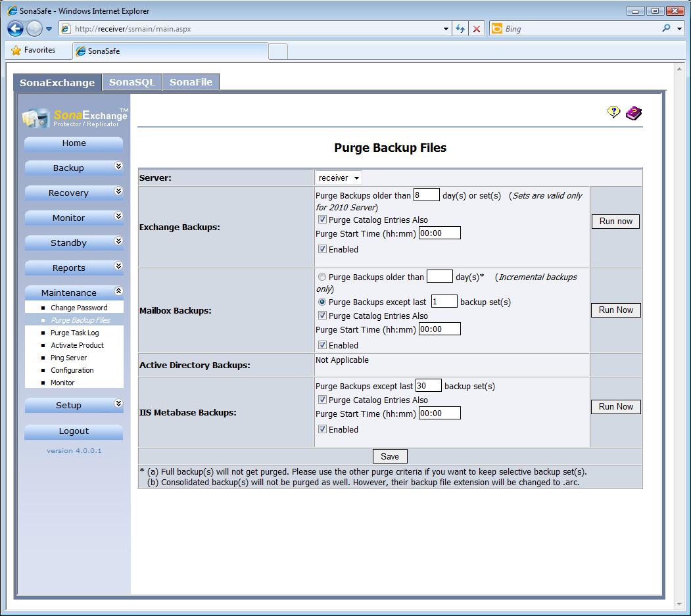Screen dimensions: 691x616
Task: Click the Stop loading X icon
Action: (477, 29)
